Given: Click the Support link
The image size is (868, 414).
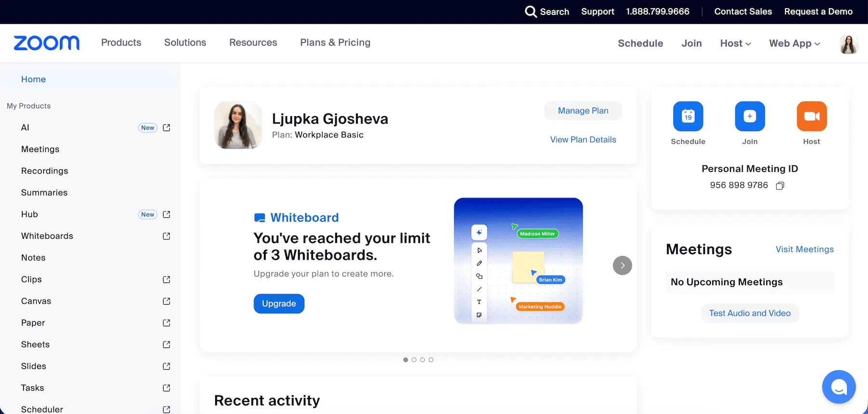Looking at the screenshot, I should click(x=597, y=12).
